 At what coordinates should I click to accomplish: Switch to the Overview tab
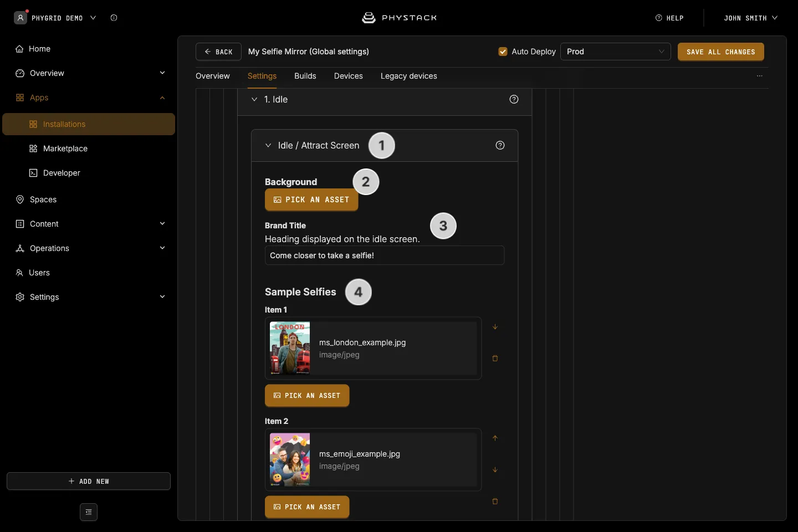click(213, 76)
